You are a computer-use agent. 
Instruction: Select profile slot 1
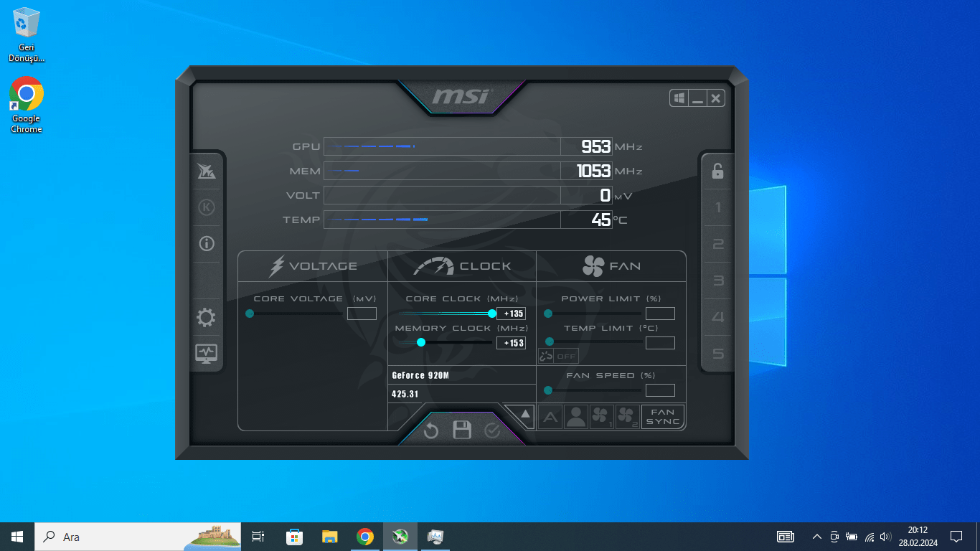coord(717,208)
